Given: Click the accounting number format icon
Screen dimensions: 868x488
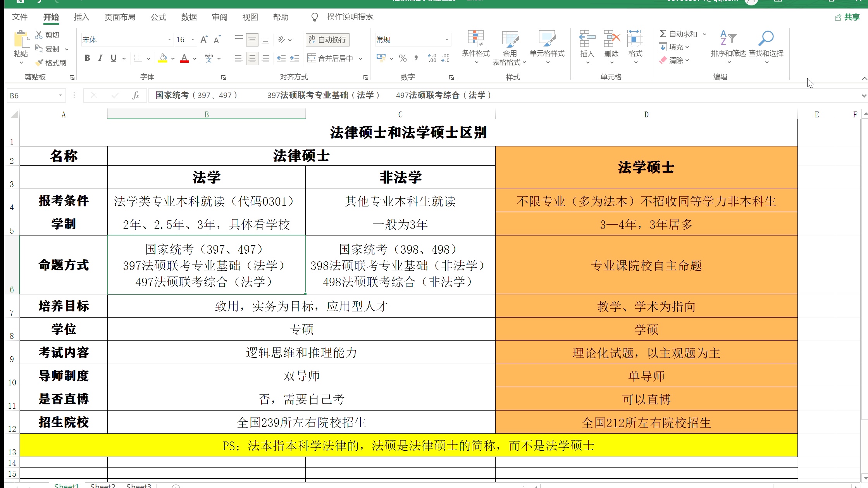Looking at the screenshot, I should pos(381,58).
